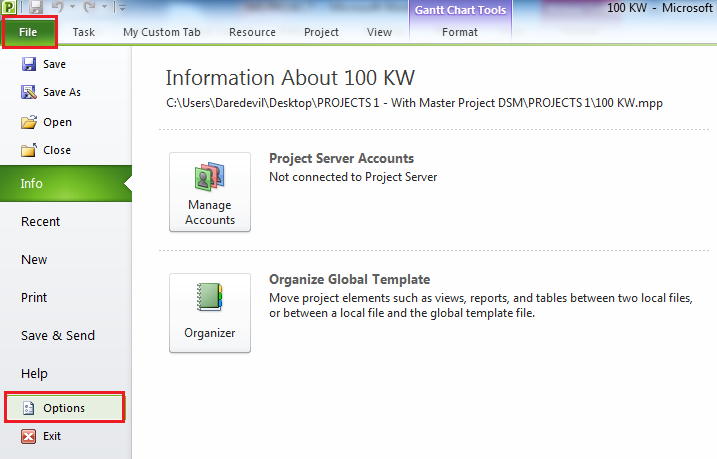The height and width of the screenshot is (459, 717).
Task: Click the Save As icon in sidebar
Action: tap(29, 92)
